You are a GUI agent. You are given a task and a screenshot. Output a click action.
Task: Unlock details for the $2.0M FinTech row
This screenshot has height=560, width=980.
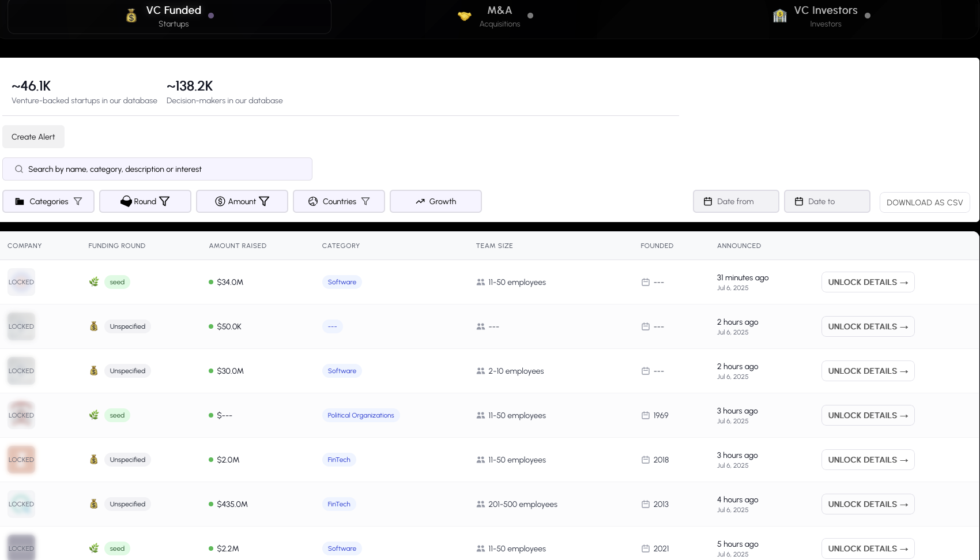click(868, 460)
